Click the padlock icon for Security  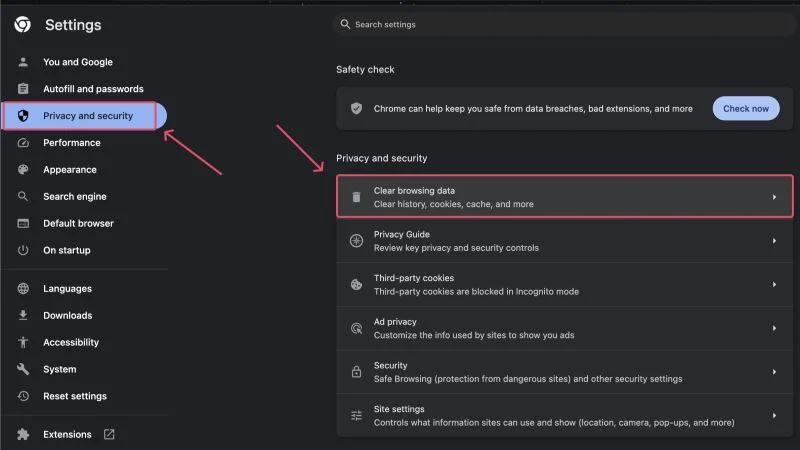[x=356, y=371]
